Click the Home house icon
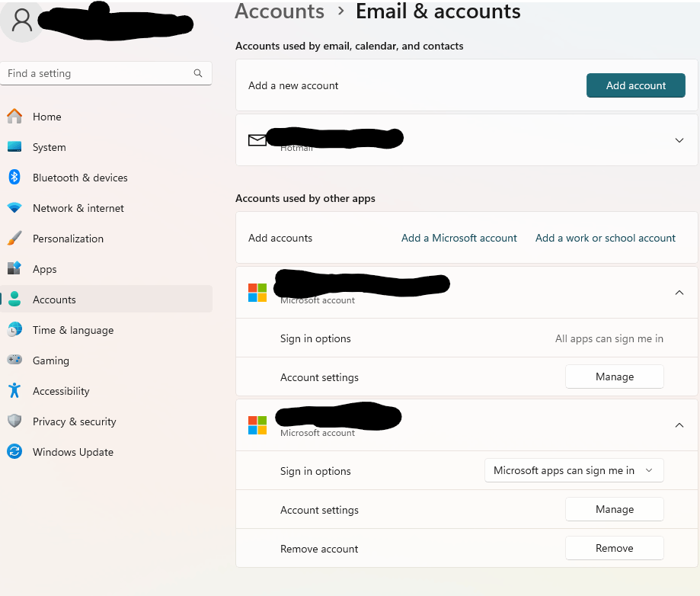 point(14,116)
